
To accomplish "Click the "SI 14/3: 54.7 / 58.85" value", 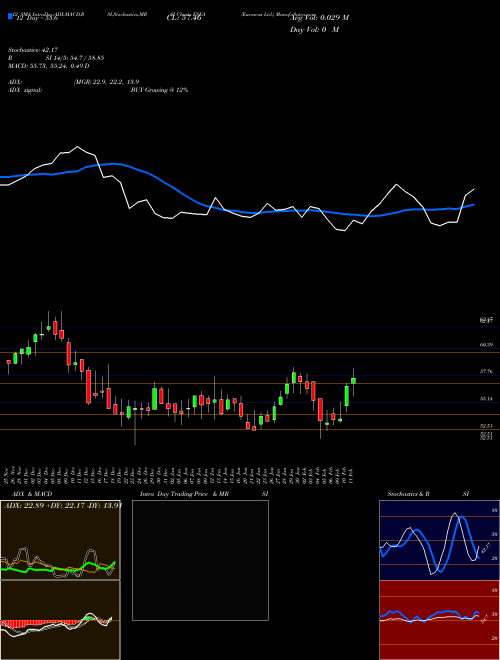I will pos(75,58).
